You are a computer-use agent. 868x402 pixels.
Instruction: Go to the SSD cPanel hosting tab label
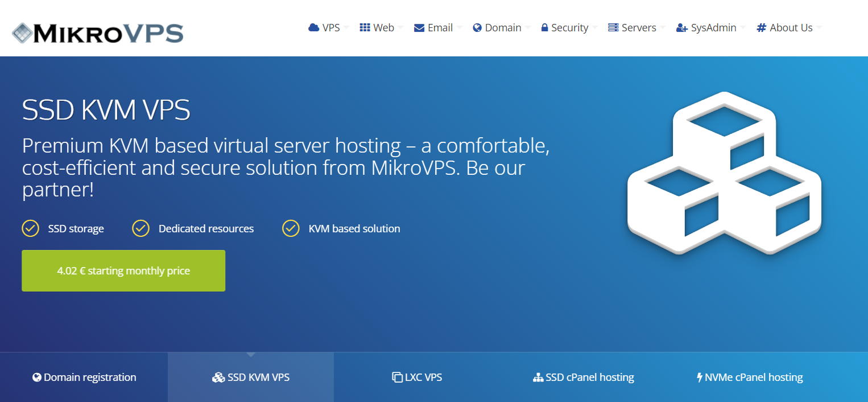tap(590, 377)
